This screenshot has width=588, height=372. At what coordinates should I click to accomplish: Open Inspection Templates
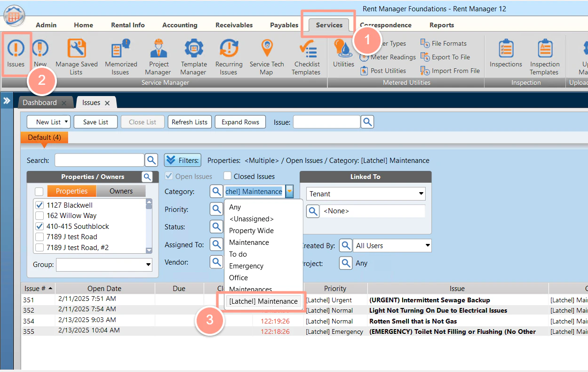tap(544, 57)
